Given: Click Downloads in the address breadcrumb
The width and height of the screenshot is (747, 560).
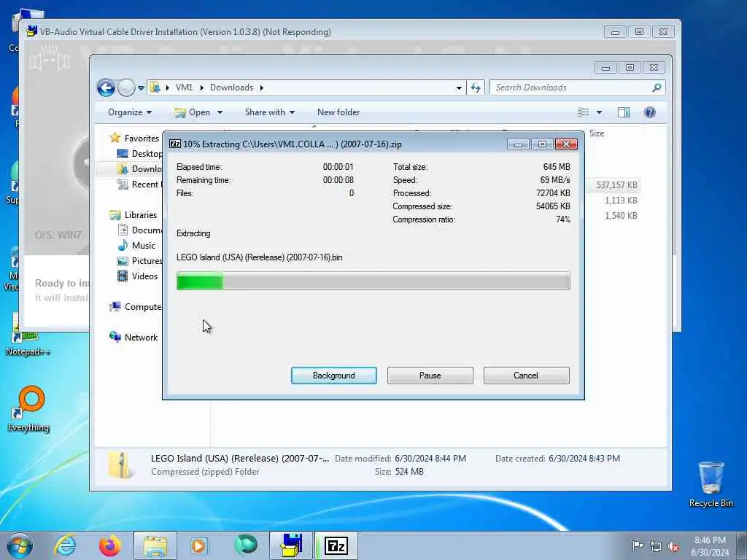Looking at the screenshot, I should click(231, 87).
